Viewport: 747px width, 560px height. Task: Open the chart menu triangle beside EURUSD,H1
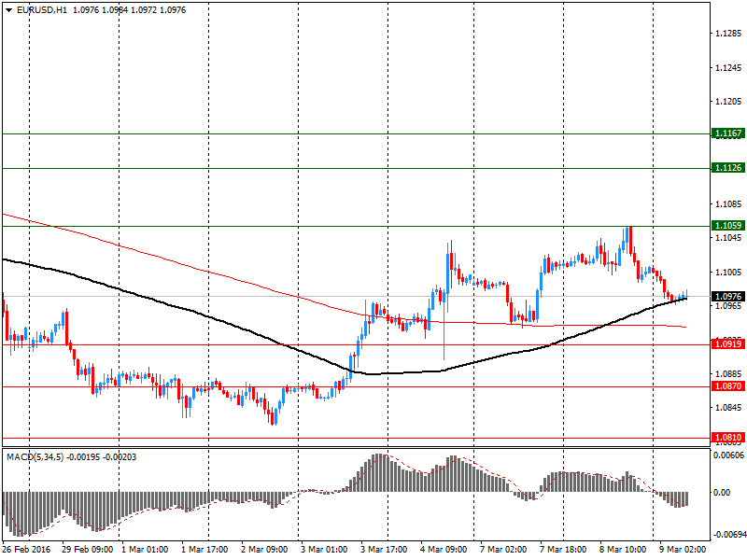(x=9, y=10)
